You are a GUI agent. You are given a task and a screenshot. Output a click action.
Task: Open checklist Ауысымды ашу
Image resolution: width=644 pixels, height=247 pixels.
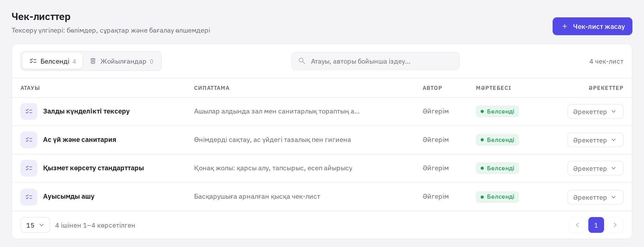pyautogui.click(x=69, y=196)
